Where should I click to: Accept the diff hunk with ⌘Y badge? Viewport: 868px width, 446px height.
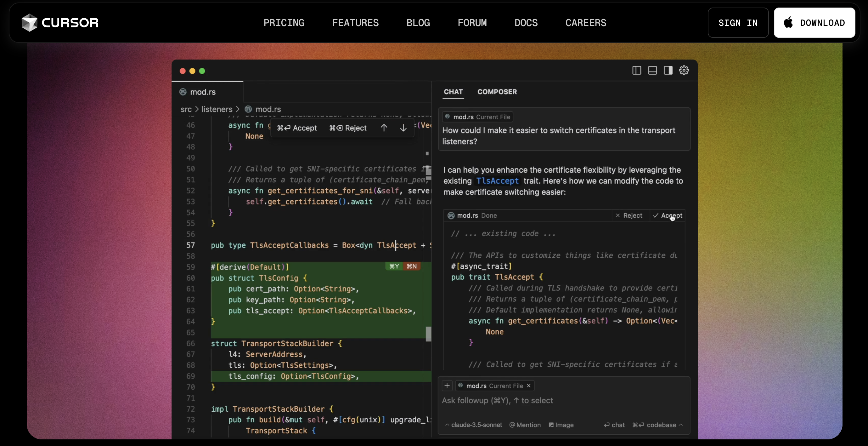pyautogui.click(x=394, y=266)
